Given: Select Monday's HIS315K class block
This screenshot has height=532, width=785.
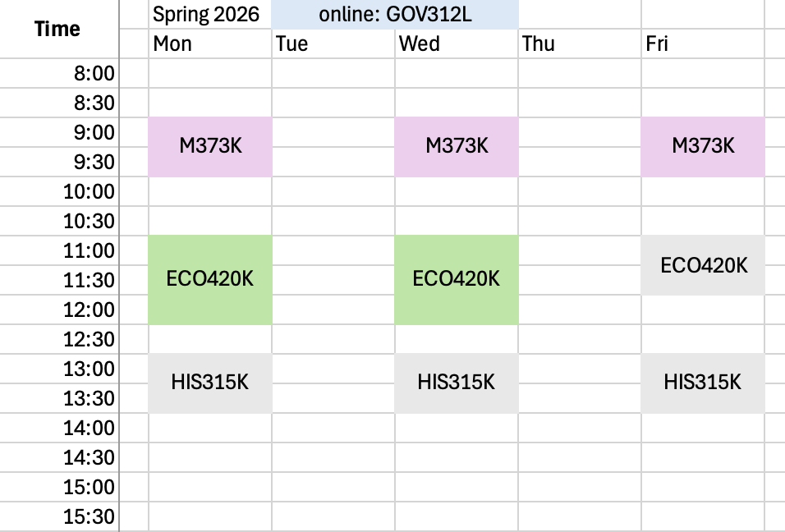Looking at the screenshot, I should click(x=210, y=383).
